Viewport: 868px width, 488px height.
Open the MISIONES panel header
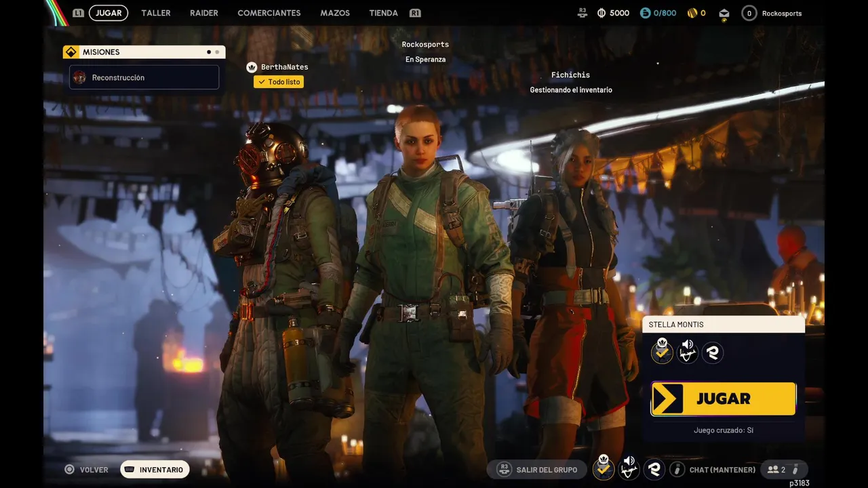[144, 52]
